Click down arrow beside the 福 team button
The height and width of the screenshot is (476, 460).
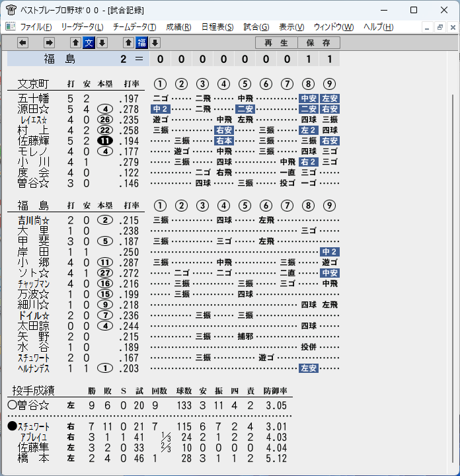tap(155, 43)
